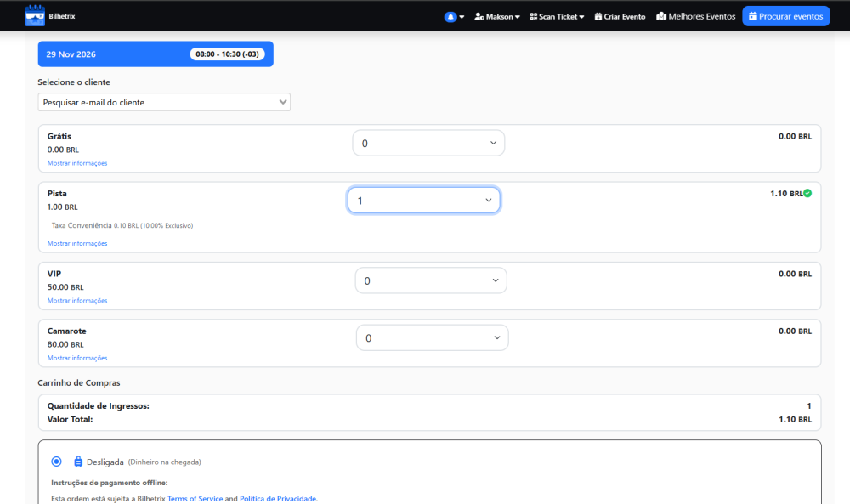Click the Melhores Eventos icon
The height and width of the screenshot is (504, 850).
[x=661, y=16]
